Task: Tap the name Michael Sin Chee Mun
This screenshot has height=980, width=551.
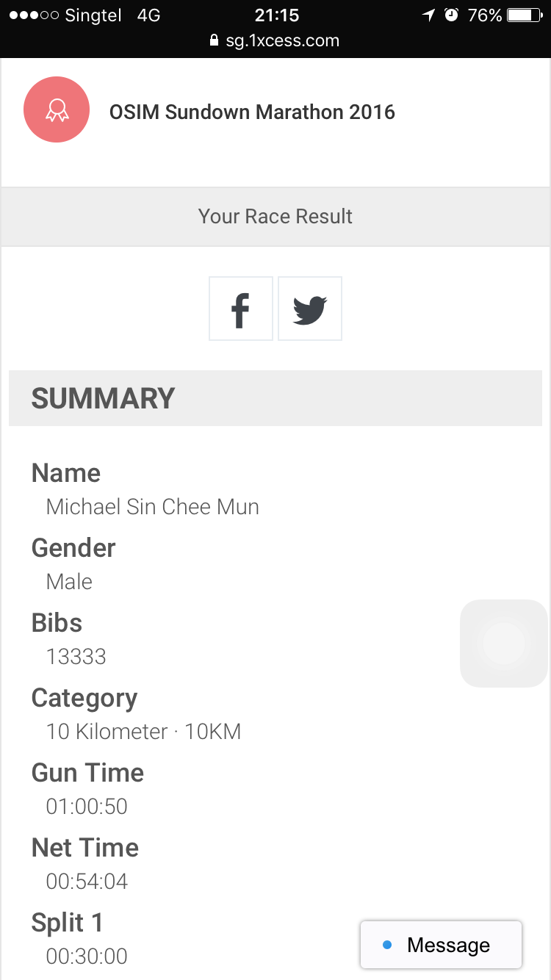Action: click(x=152, y=507)
